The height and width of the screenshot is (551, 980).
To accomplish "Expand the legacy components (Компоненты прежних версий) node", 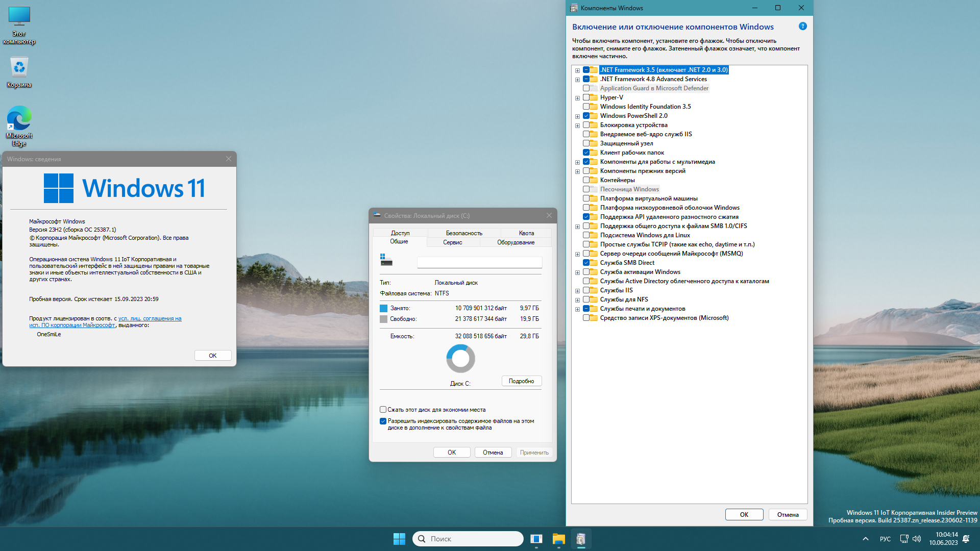I will pyautogui.click(x=577, y=171).
